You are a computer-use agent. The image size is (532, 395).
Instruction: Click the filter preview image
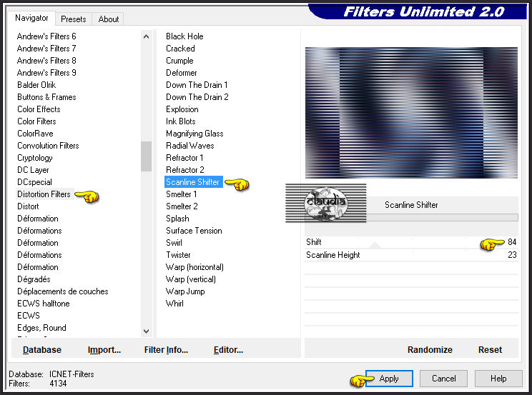click(411, 113)
